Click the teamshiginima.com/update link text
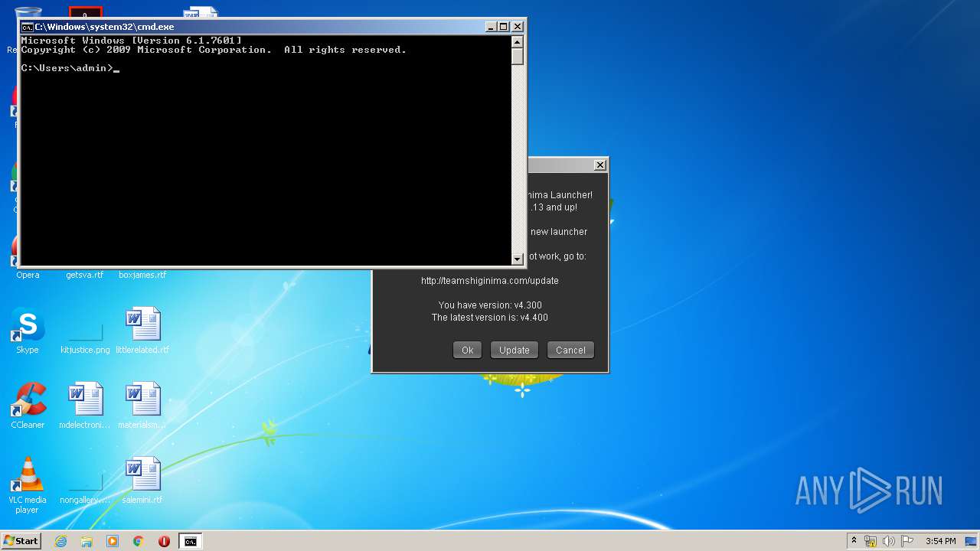The height and width of the screenshot is (551, 980). point(490,281)
